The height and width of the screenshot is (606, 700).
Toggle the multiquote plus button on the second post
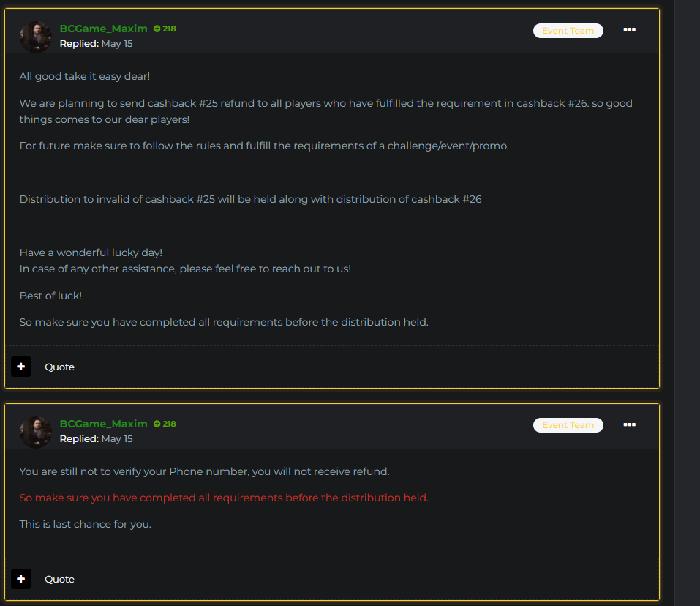point(21,579)
